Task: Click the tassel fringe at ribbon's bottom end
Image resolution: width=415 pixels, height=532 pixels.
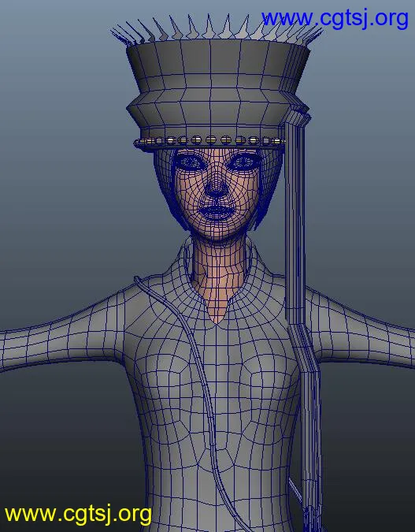Action: [x=311, y=519]
